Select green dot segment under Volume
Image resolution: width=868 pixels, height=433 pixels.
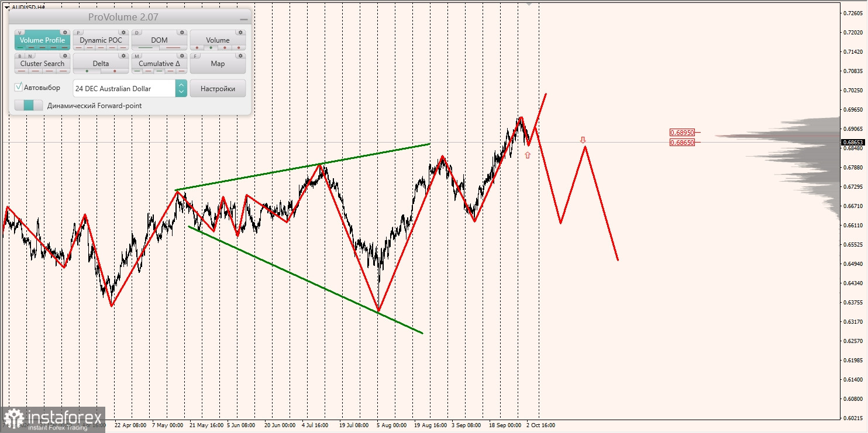click(x=211, y=47)
